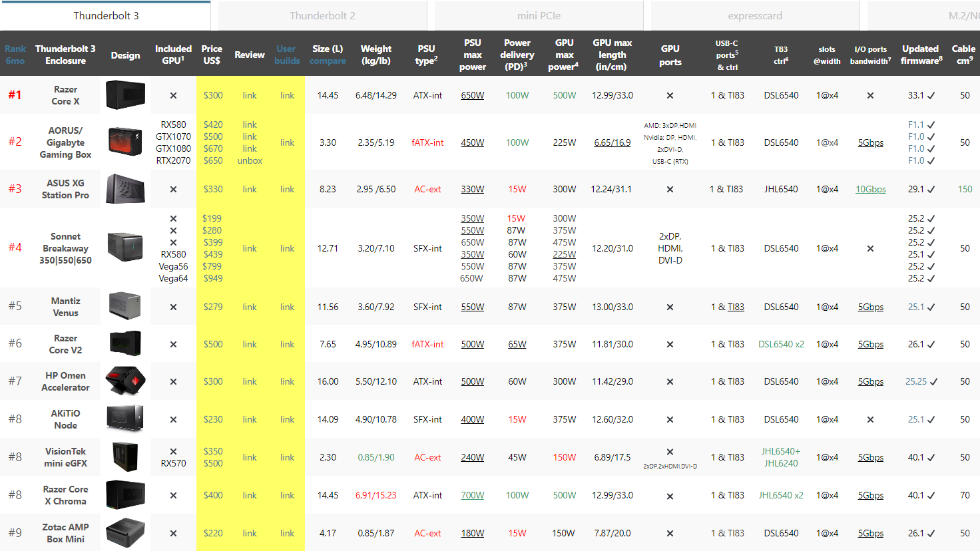Open the VisionTek mini eGFX image
Viewport: 980px width, 551px height.
pos(125,457)
